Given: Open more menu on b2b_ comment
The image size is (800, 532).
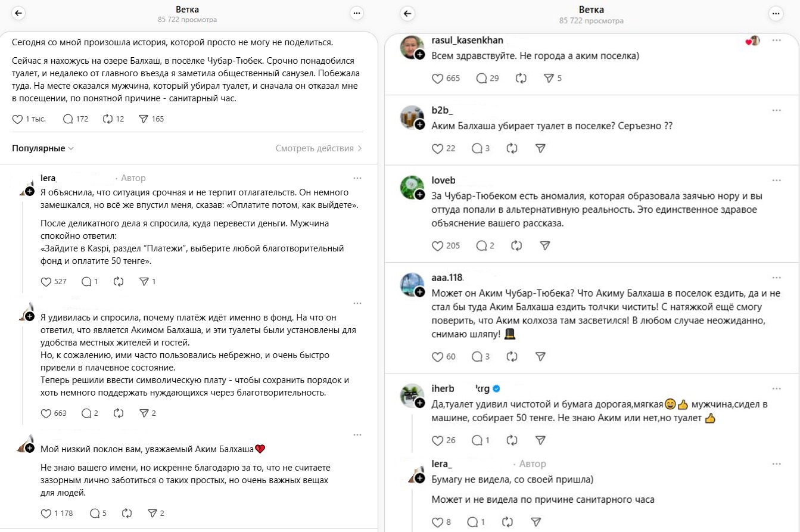Looking at the screenshot, I should (x=776, y=110).
